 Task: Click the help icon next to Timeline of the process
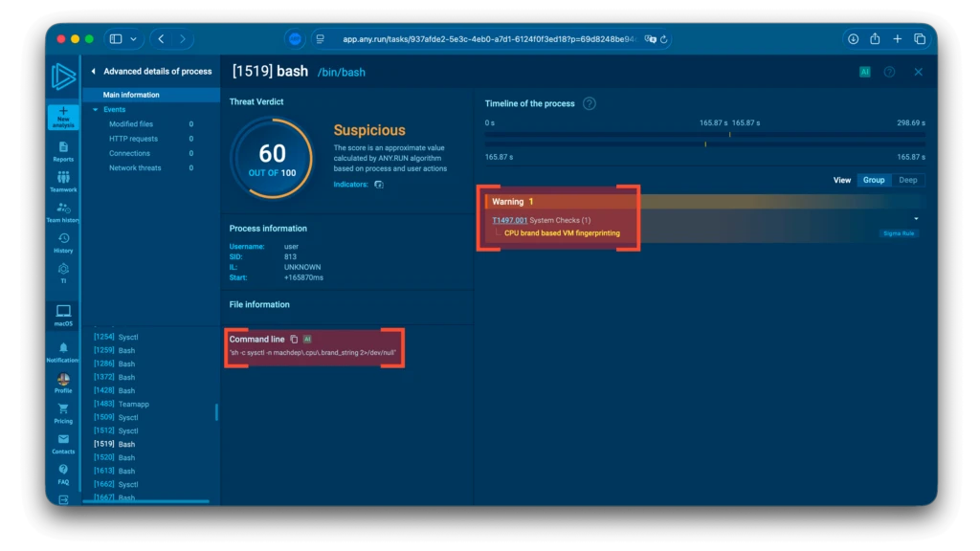590,103
